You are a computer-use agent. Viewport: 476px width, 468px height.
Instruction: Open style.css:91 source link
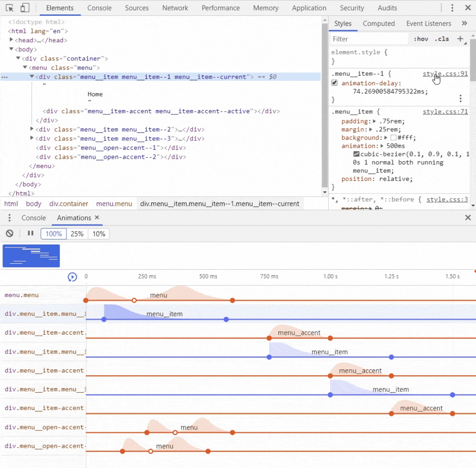click(445, 73)
